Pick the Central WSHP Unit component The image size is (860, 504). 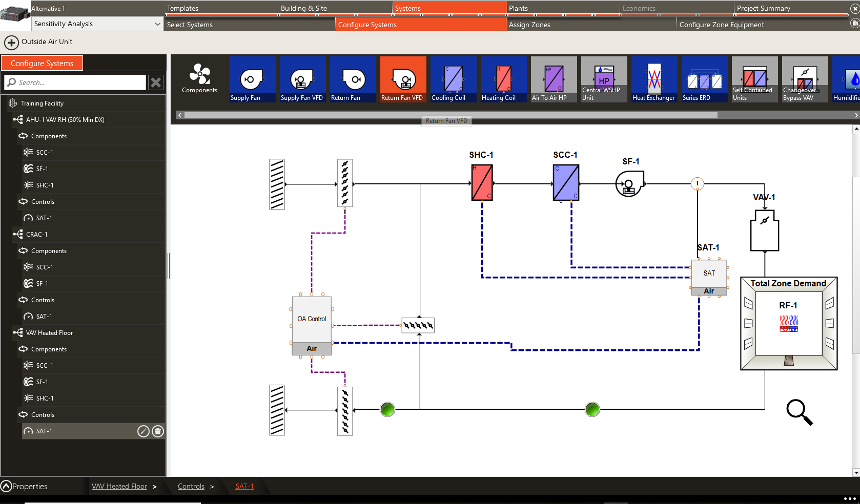604,79
